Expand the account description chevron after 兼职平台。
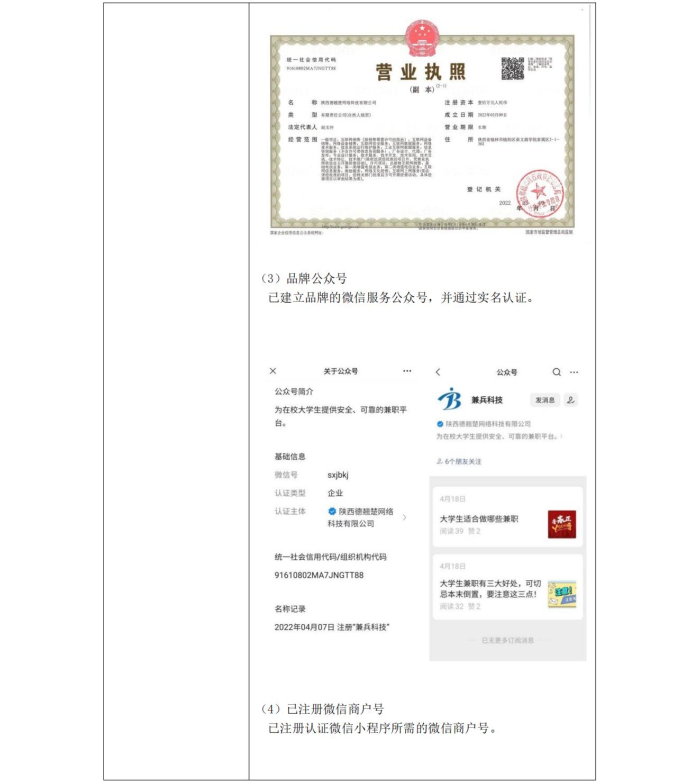The width and height of the screenshot is (700, 783). pyautogui.click(x=561, y=436)
